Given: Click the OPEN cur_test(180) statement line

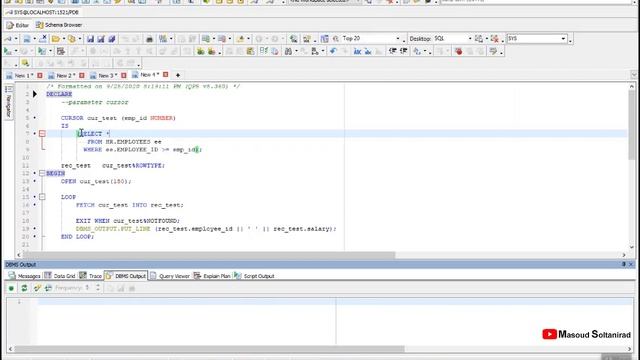Looking at the screenshot, I should tap(96, 181).
